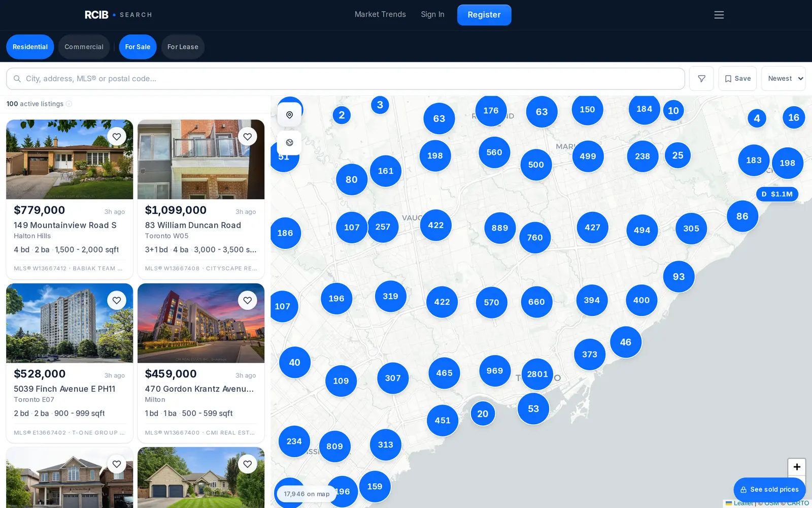
Task: Click the info icon beside active listings
Action: click(x=69, y=104)
